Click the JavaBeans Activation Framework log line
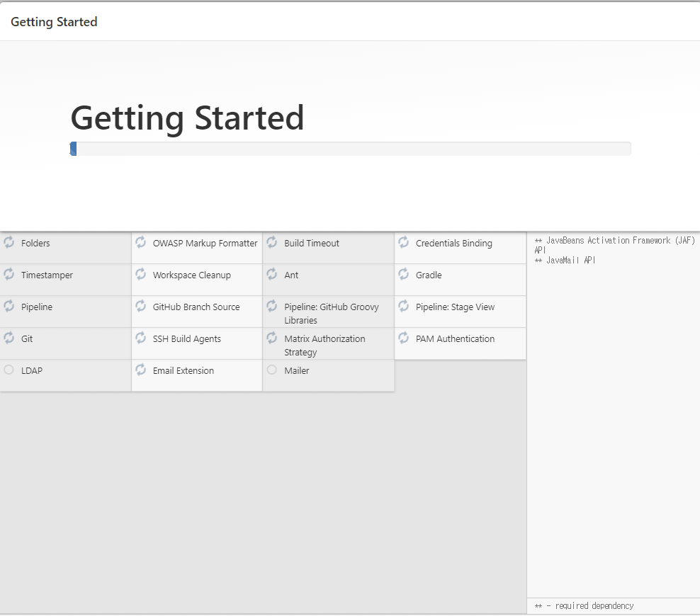The image size is (700, 616). (614, 245)
